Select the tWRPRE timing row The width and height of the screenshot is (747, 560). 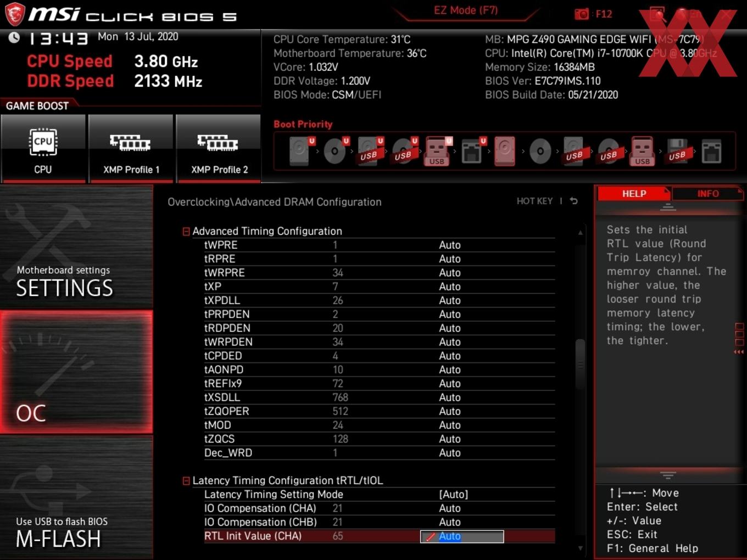379,272
